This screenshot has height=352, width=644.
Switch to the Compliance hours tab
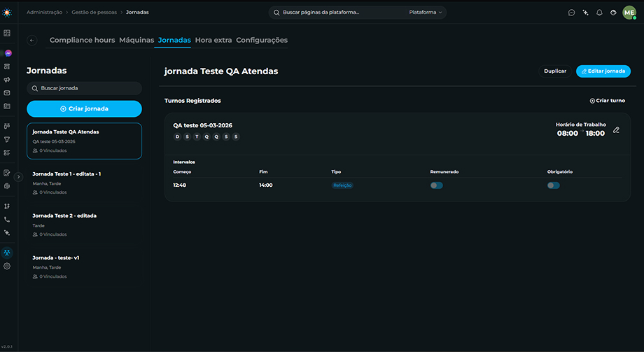click(x=82, y=41)
